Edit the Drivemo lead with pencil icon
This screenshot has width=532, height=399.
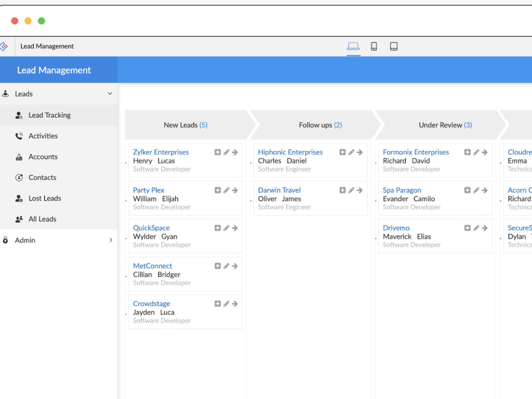[x=476, y=228]
